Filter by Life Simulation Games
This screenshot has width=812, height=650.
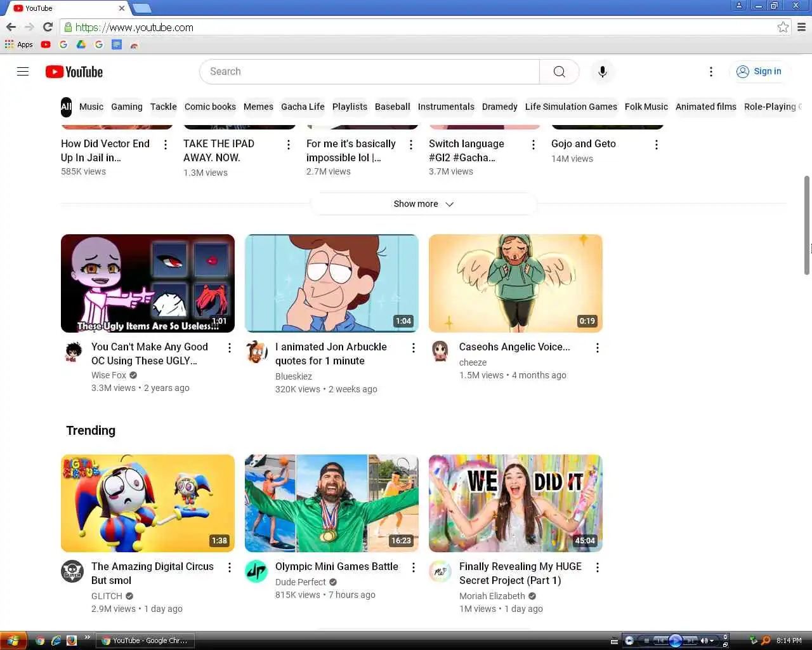coord(571,107)
